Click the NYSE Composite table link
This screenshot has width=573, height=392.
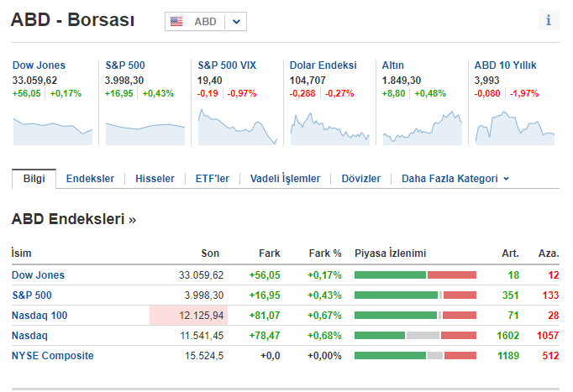pyautogui.click(x=53, y=356)
